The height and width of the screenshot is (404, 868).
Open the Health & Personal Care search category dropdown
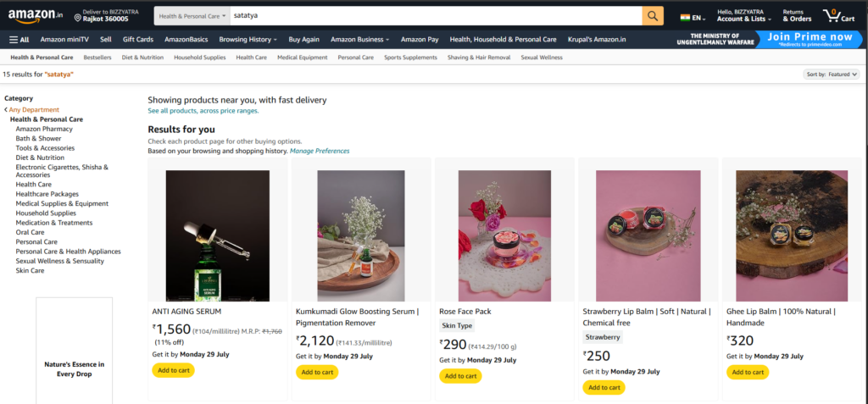click(x=192, y=16)
